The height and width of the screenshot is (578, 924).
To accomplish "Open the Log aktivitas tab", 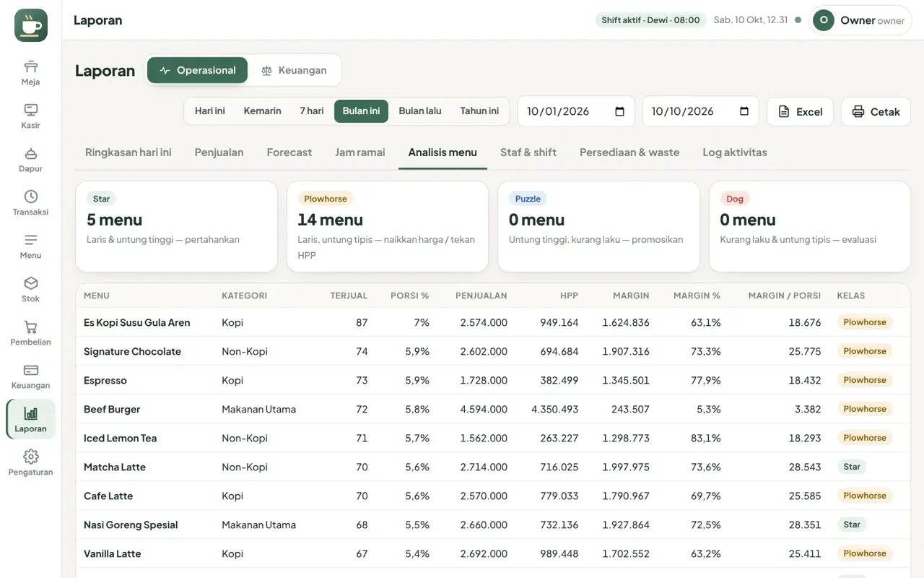I will [x=735, y=152].
